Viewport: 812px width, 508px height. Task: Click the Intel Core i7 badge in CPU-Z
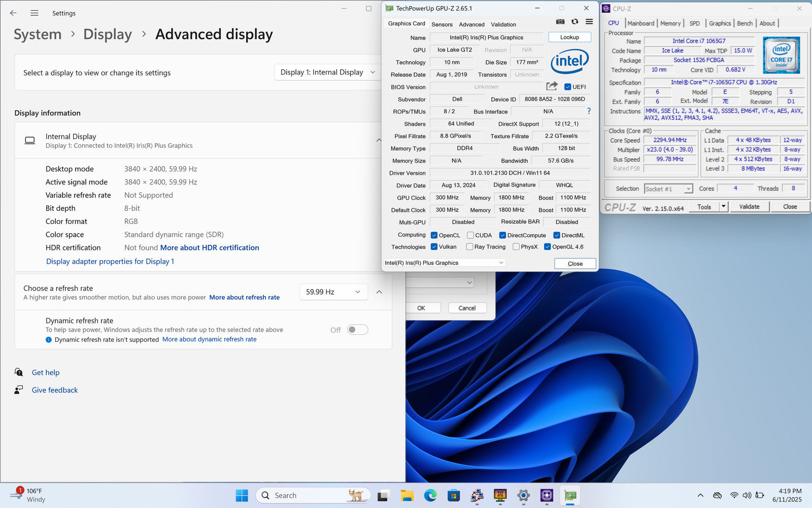[782, 55]
